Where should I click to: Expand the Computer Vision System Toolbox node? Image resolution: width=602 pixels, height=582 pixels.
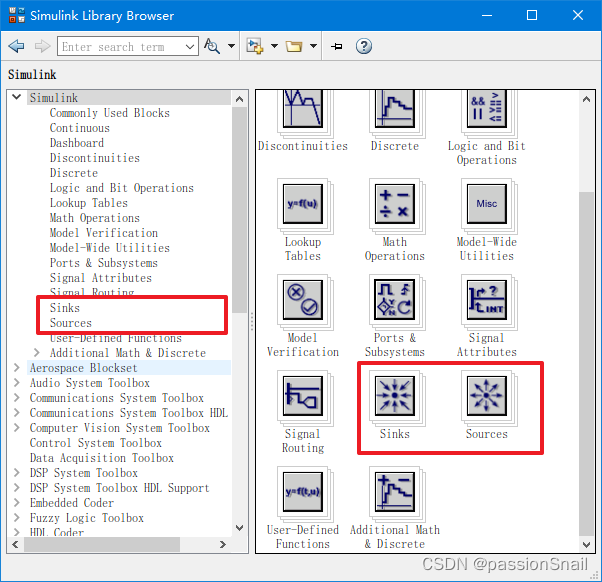click(x=17, y=427)
